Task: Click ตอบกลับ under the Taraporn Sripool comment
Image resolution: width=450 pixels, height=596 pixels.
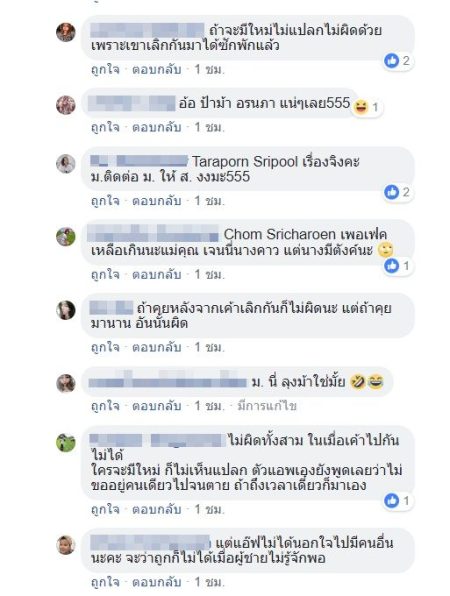Action: pos(157,201)
